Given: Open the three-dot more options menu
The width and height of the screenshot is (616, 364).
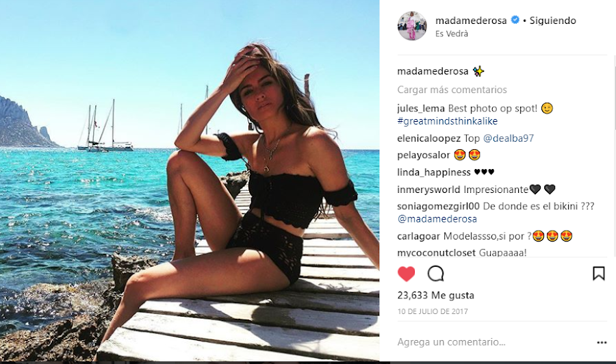Looking at the screenshot, I should 602,343.
